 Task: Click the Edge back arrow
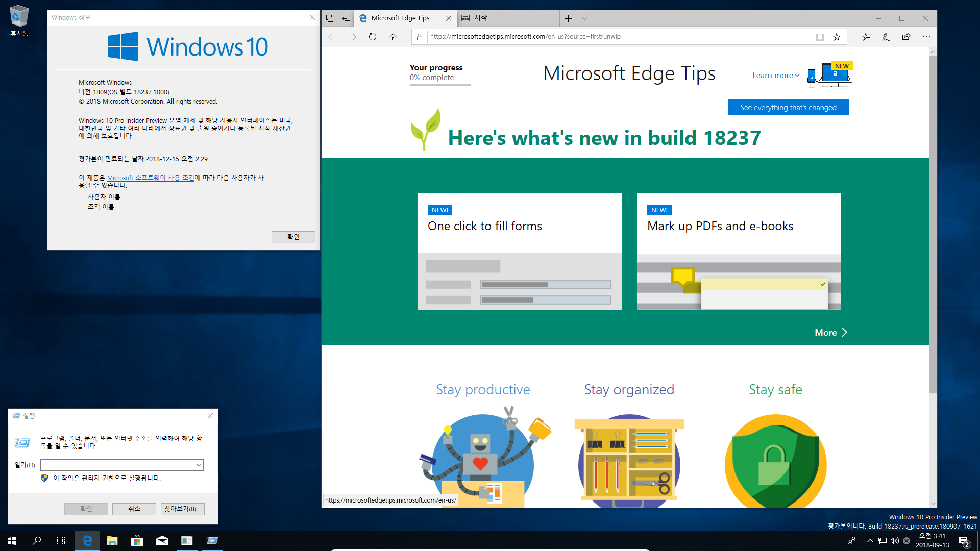click(332, 37)
